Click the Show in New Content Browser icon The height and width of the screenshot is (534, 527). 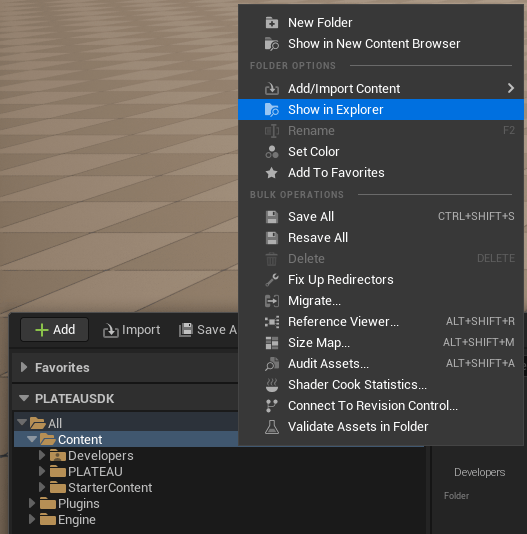272,44
